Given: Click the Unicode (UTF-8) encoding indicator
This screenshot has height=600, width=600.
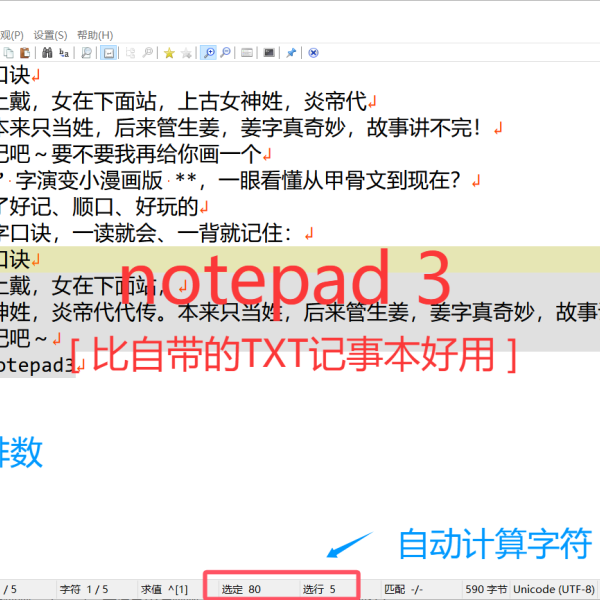Looking at the screenshot, I should click(x=557, y=589).
